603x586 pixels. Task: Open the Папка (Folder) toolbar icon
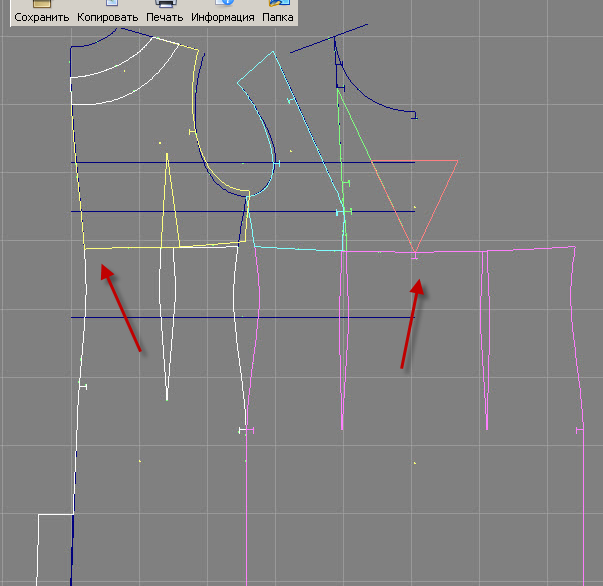pos(278,12)
